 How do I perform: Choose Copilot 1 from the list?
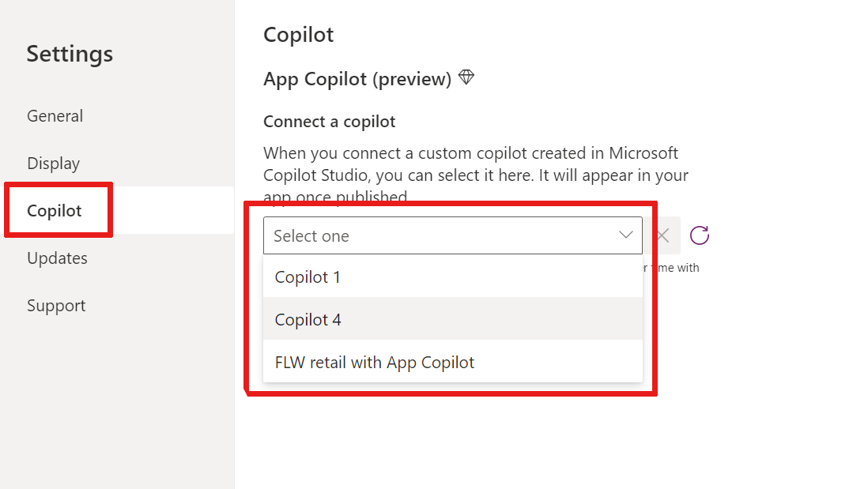[x=452, y=276]
